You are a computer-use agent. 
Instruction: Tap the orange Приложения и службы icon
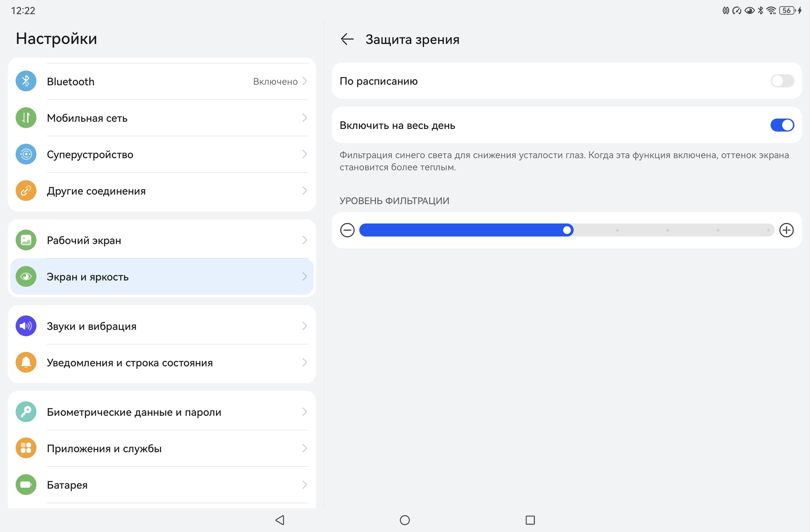click(26, 448)
